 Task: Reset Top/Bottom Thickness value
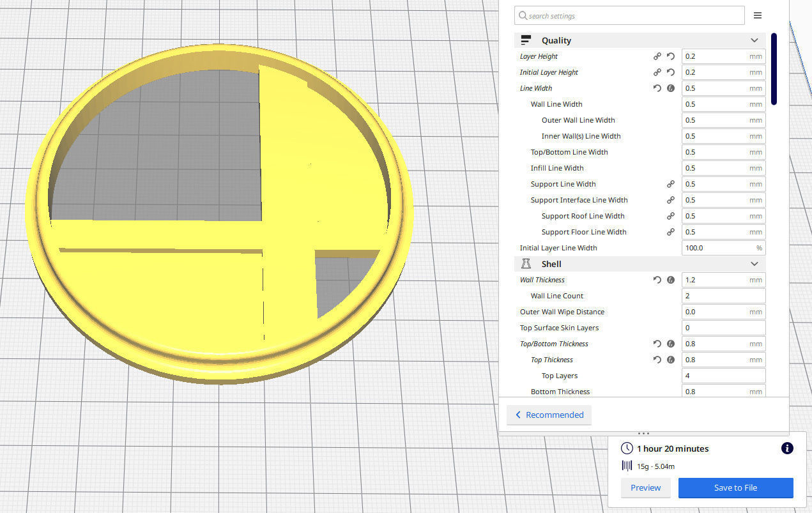[x=657, y=344]
